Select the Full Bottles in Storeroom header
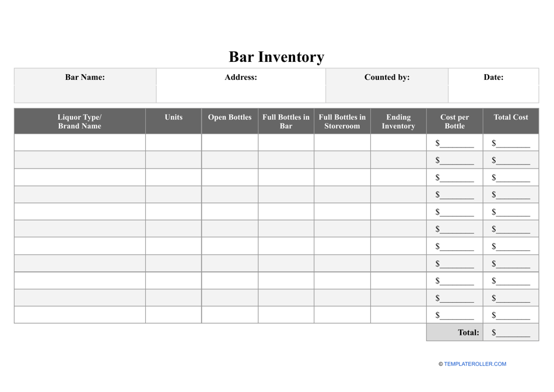Screen dimensions: 554x392 point(342,121)
